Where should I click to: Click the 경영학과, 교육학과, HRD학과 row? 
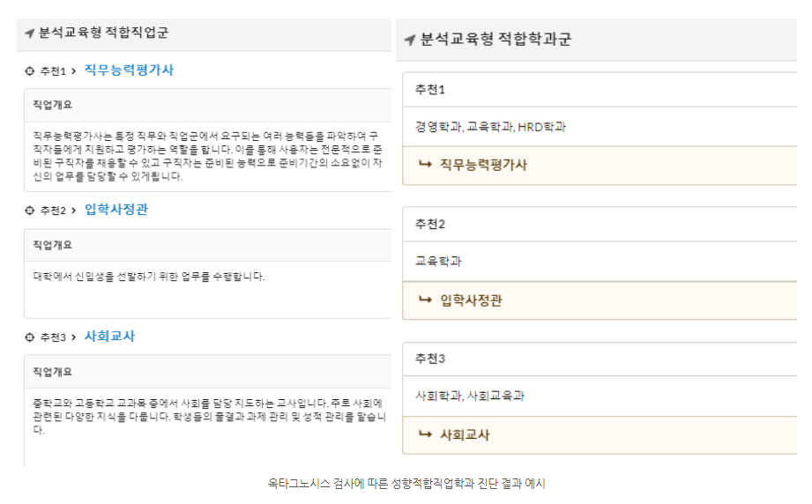[600, 127]
